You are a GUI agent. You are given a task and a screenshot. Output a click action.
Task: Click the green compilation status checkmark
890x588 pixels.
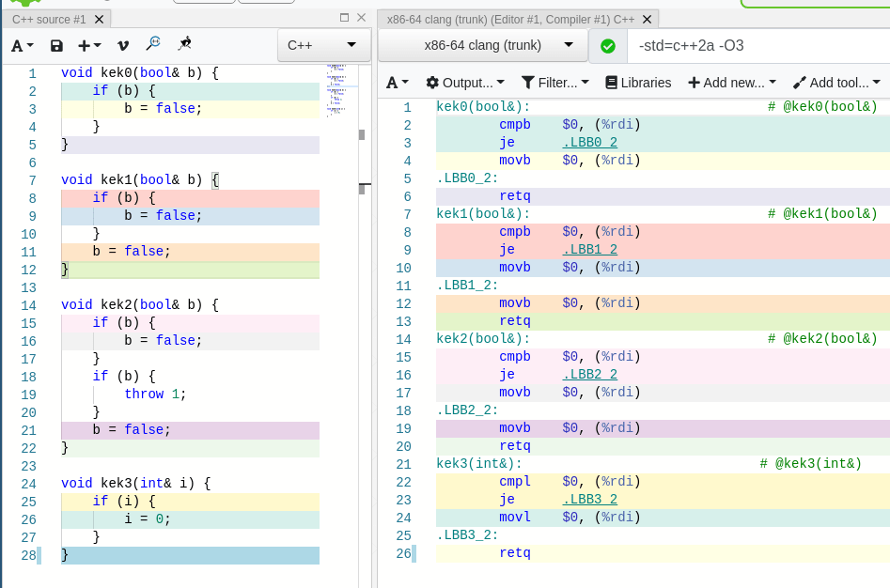coord(608,45)
